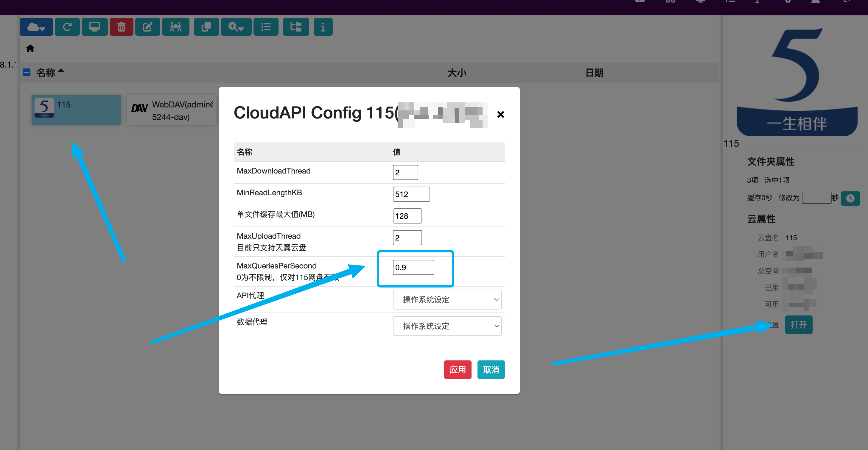The height and width of the screenshot is (450, 868).
Task: Sort by the 名称 column header
Action: pos(46,73)
